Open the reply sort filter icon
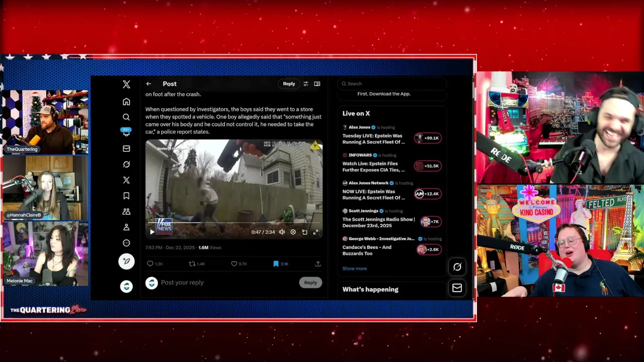Viewport: 644px width, 362px height. click(305, 84)
